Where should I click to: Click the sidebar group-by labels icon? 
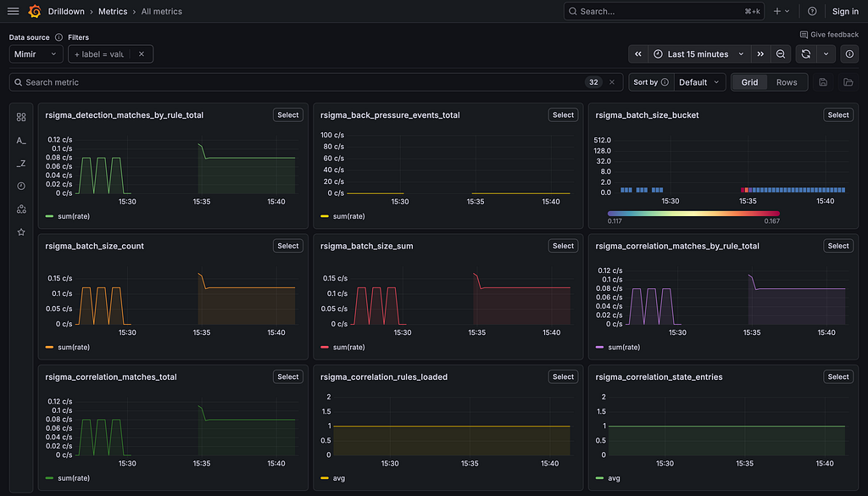click(x=21, y=209)
